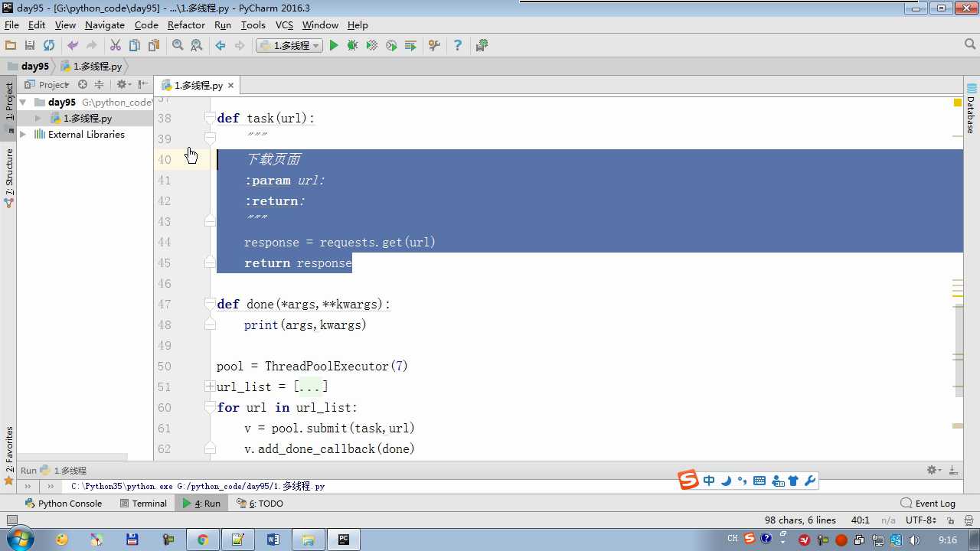Open PyCharm in the Windows taskbar
This screenshot has width=980, height=551.
[x=344, y=540]
